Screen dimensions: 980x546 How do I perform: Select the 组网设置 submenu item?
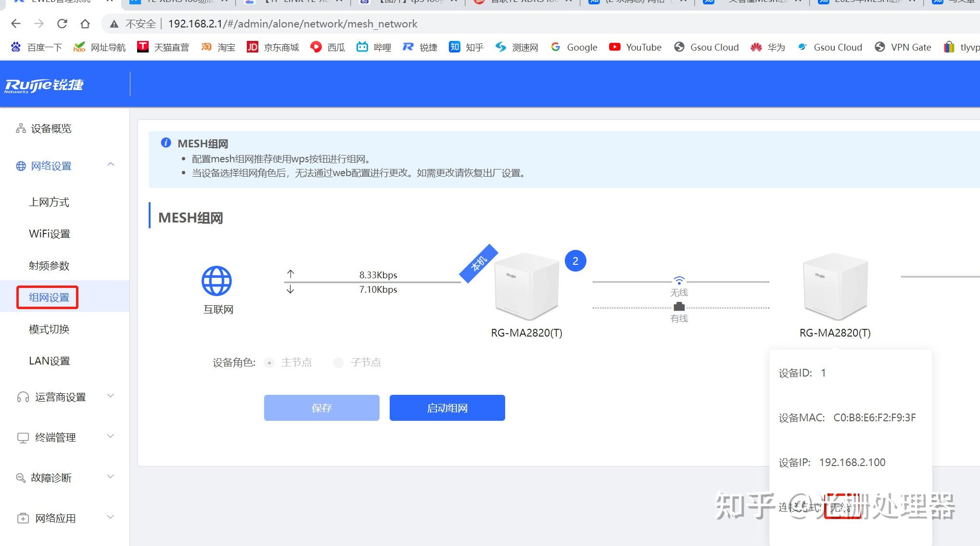[49, 298]
